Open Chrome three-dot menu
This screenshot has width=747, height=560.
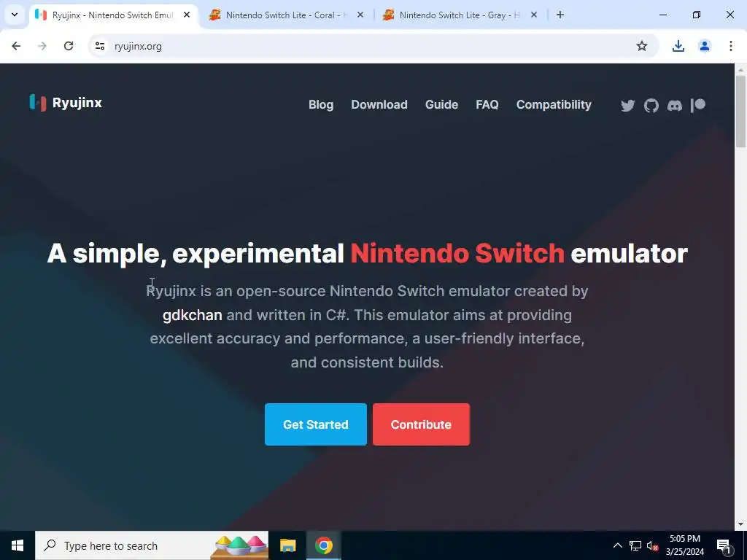730,46
